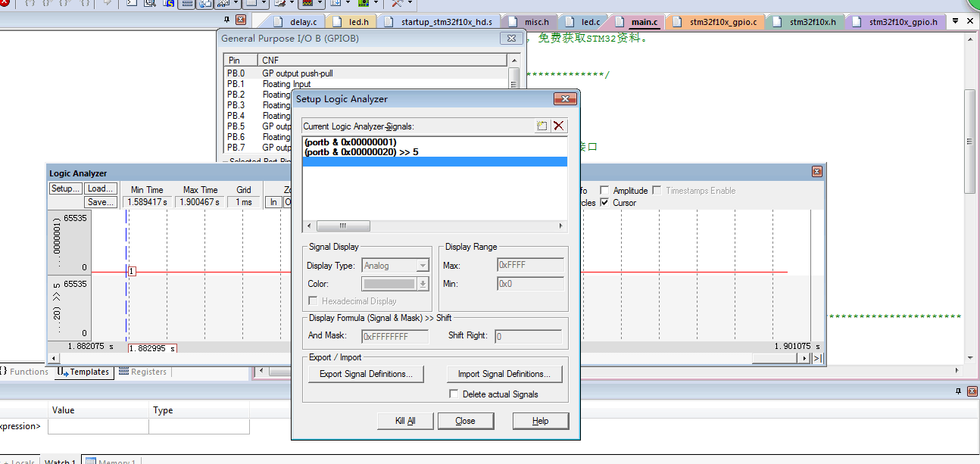Open the Memory Windows toolbar icon

[x=251, y=3]
